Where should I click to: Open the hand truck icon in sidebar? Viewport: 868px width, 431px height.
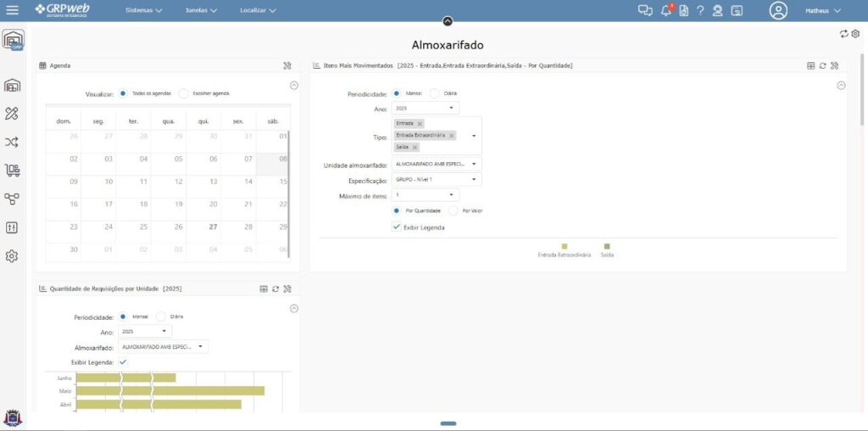point(12,171)
